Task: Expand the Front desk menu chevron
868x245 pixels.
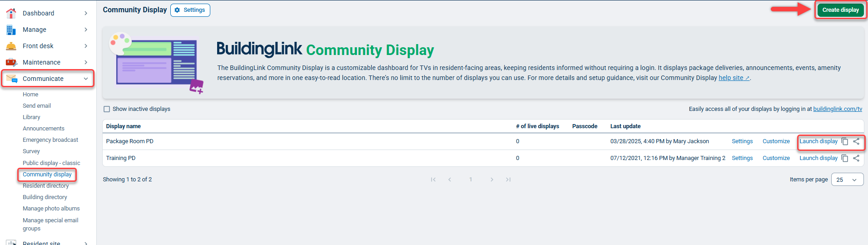Action: point(86,46)
